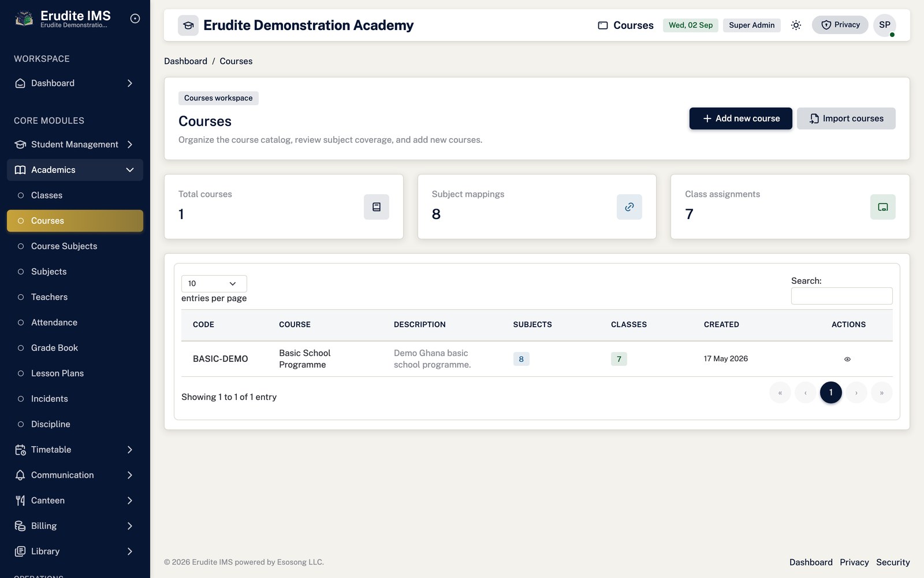Go to Teachers in sidebar
The width and height of the screenshot is (924, 578).
coord(75,297)
